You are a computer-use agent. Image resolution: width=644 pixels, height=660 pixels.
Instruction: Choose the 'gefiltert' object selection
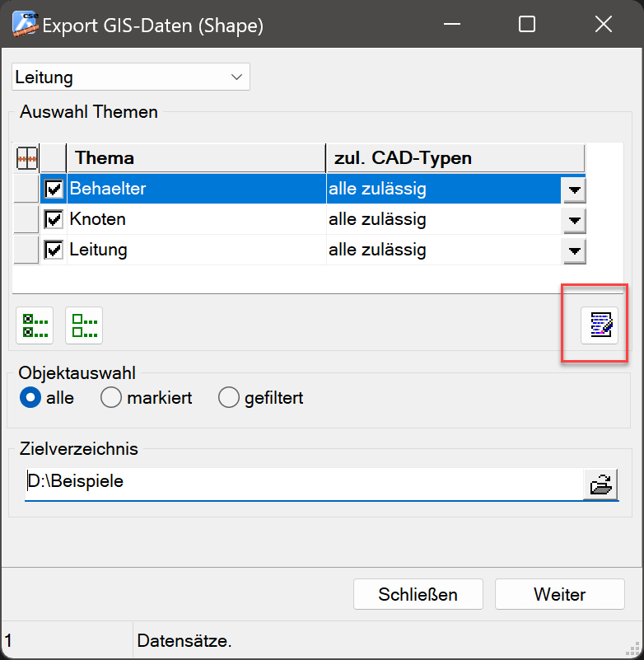point(229,398)
